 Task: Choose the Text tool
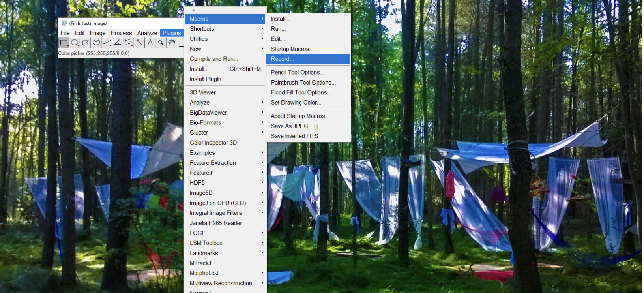pos(150,43)
